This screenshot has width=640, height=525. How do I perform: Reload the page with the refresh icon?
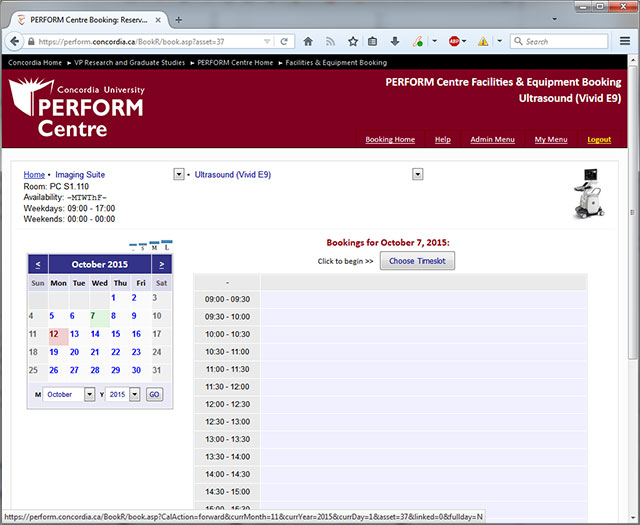285,42
